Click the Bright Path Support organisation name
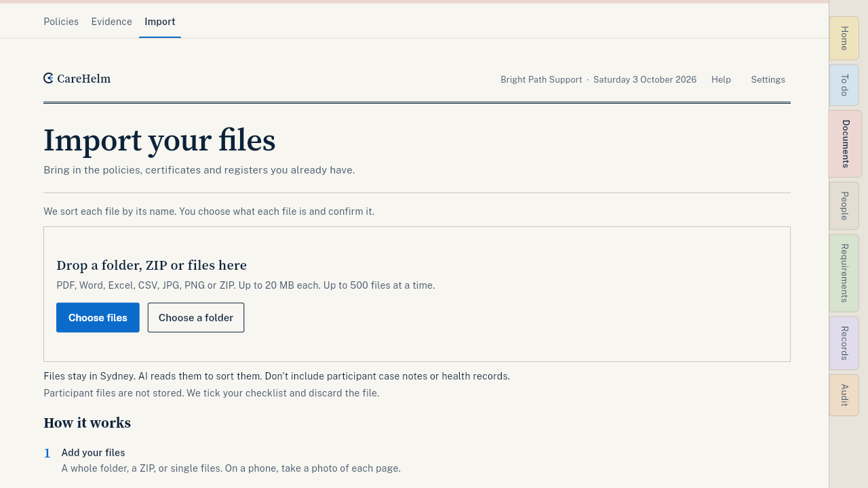This screenshot has width=868, height=488. pos(541,80)
